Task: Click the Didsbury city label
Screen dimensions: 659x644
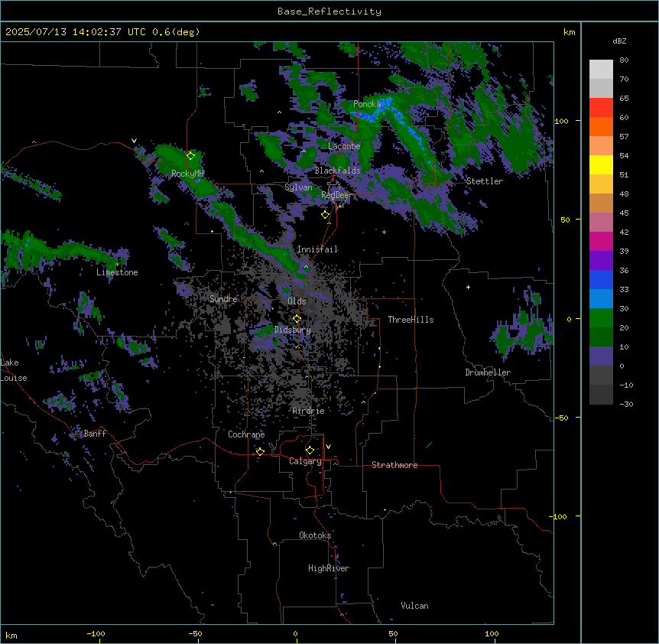Action: (x=293, y=330)
